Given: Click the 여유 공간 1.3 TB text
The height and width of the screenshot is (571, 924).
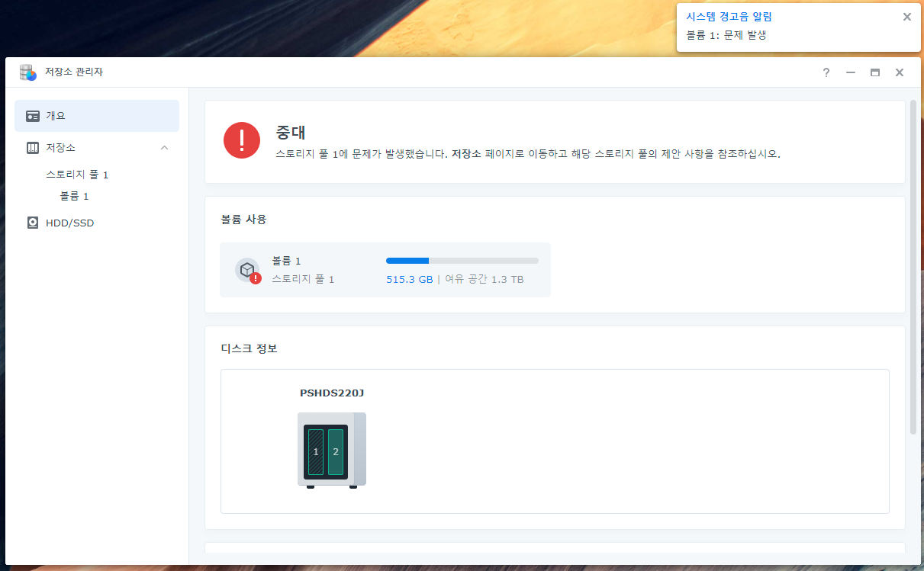Looking at the screenshot, I should pos(485,280).
